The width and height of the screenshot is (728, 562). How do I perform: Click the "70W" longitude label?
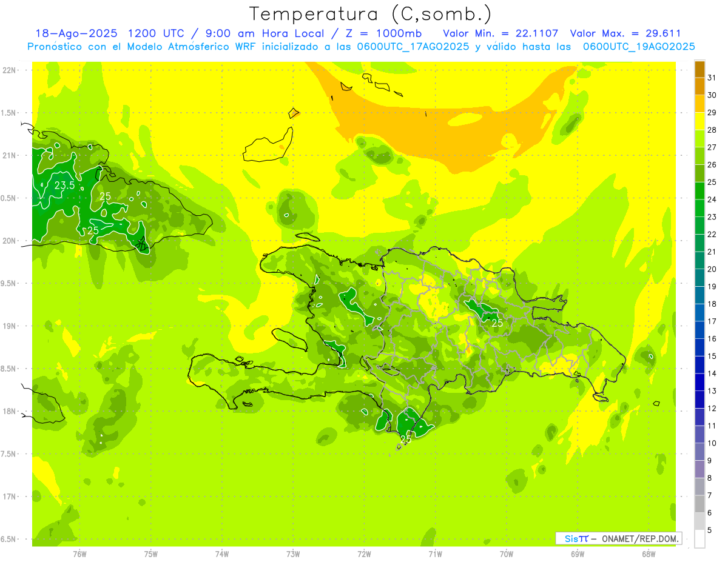point(507,554)
